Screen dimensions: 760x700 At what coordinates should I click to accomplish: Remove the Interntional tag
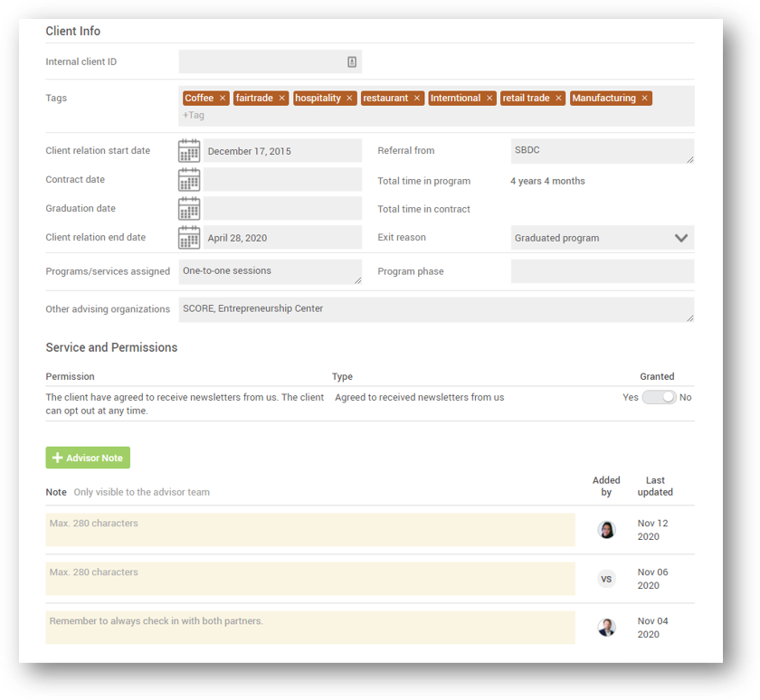[489, 99]
